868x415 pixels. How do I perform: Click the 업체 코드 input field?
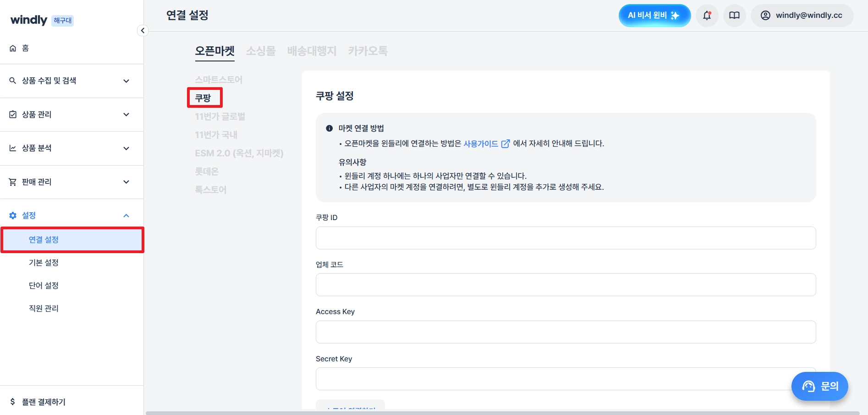pos(566,285)
